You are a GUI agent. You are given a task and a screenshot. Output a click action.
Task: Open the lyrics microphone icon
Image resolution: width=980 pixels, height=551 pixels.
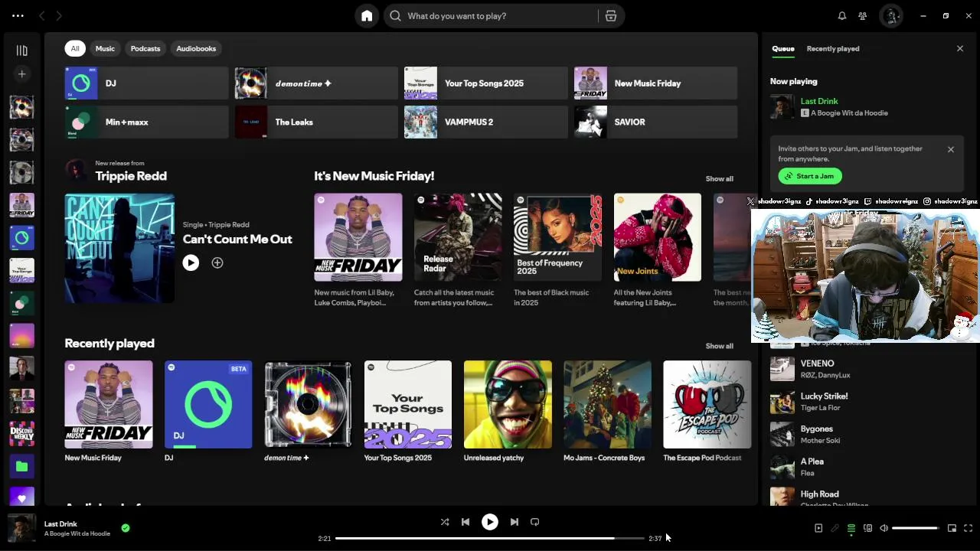tap(835, 528)
